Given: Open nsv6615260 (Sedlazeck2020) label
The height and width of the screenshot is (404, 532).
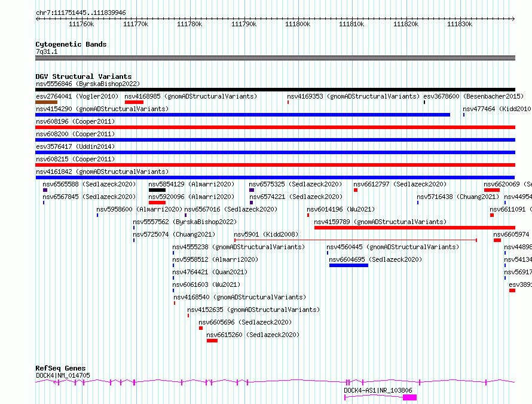Looking at the screenshot, I should [253, 335].
